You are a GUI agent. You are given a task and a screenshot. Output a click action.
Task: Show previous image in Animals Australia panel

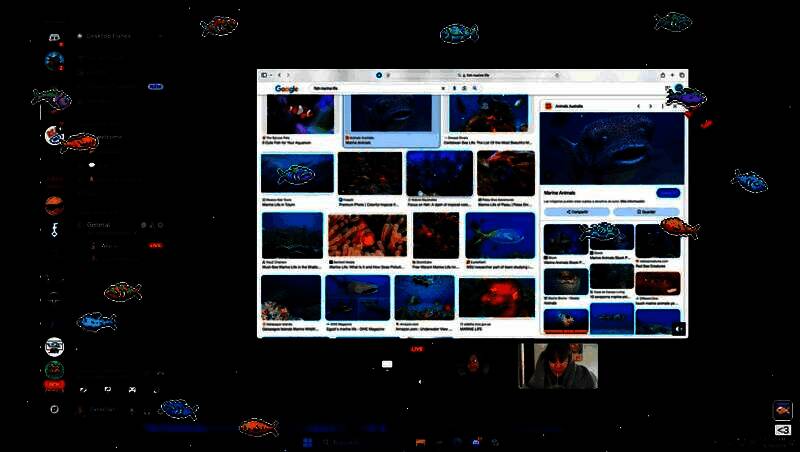[x=638, y=104]
